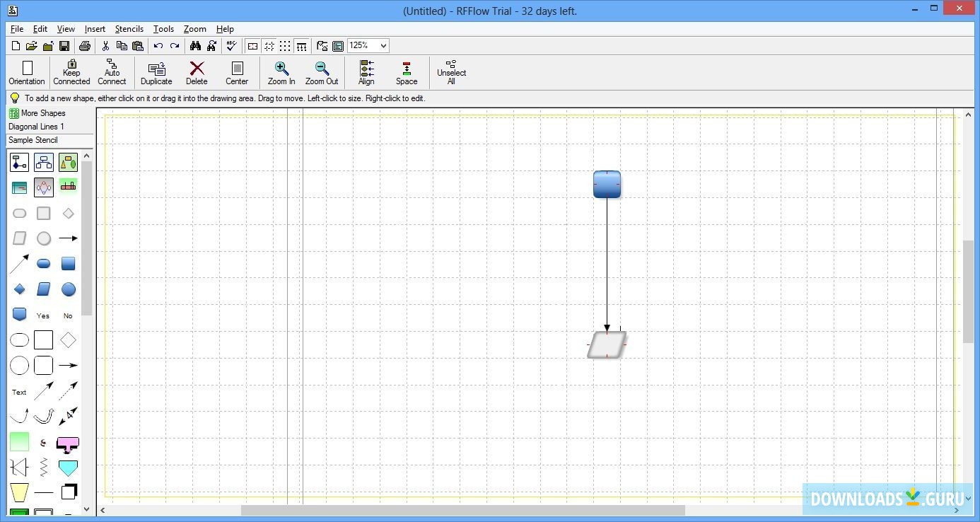Image resolution: width=980 pixels, height=522 pixels.
Task: Select the blue gradient circle stencil shape
Action: 68,289
